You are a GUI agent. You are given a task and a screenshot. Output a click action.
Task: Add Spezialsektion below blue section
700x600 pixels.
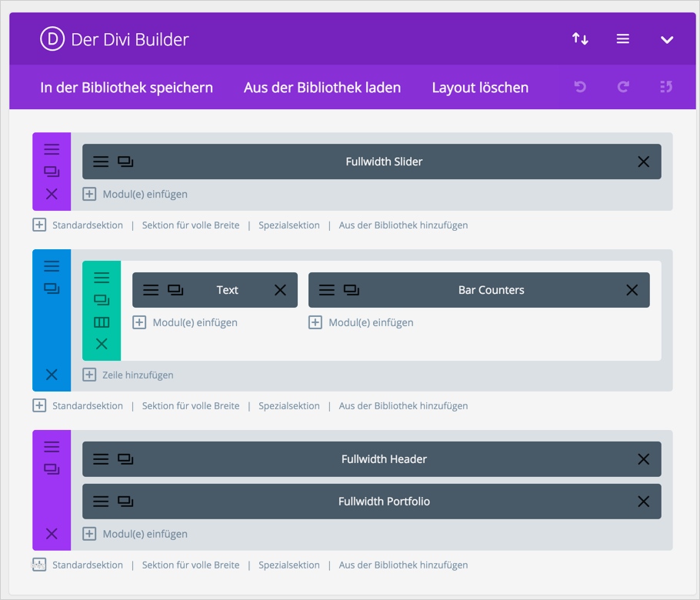288,406
